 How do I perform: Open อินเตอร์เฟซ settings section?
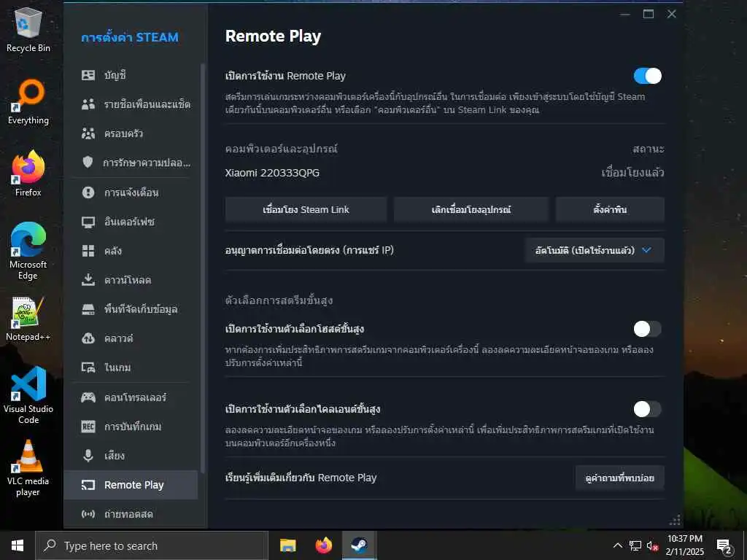point(131,222)
